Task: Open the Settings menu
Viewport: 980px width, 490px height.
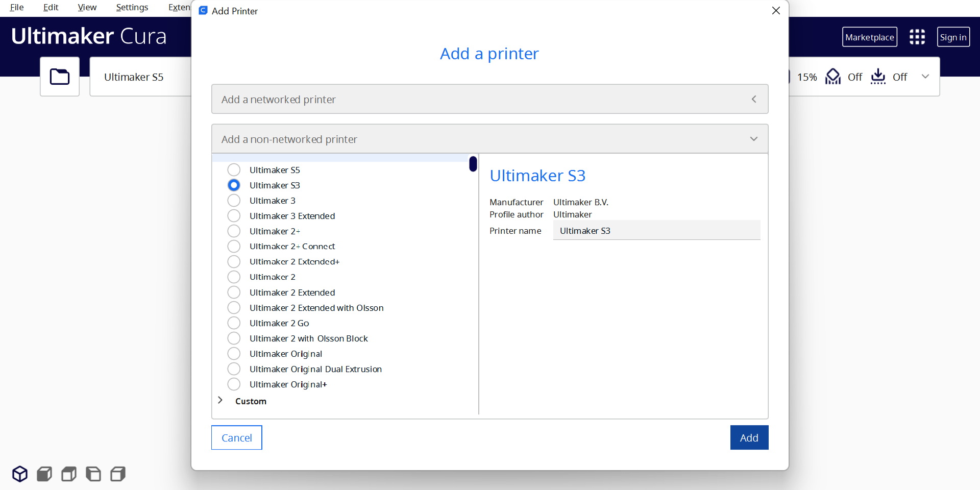Action: click(x=132, y=8)
